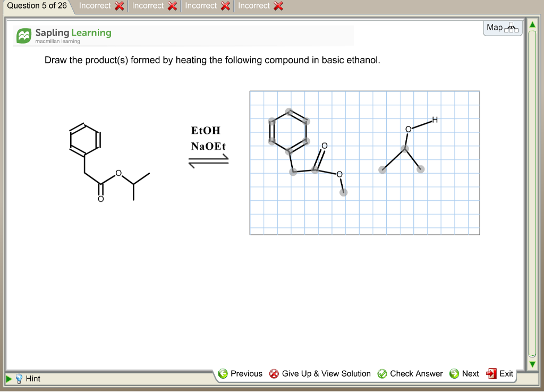This screenshot has width=544, height=392.
Task: Open the second Incorrect question tab
Action: (x=148, y=6)
